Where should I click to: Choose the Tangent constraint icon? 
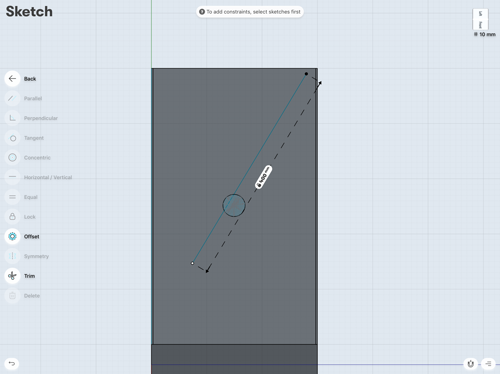point(12,138)
